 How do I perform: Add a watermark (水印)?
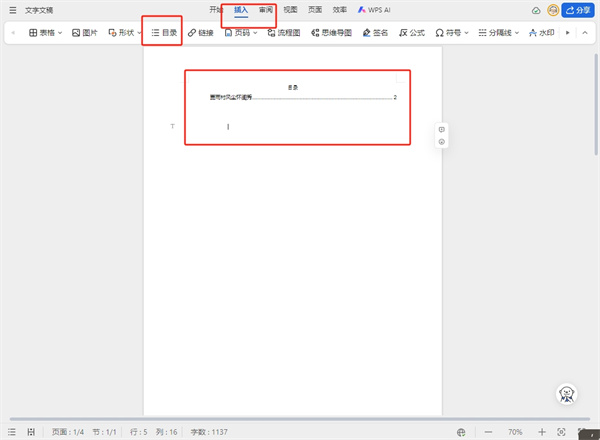pos(541,33)
